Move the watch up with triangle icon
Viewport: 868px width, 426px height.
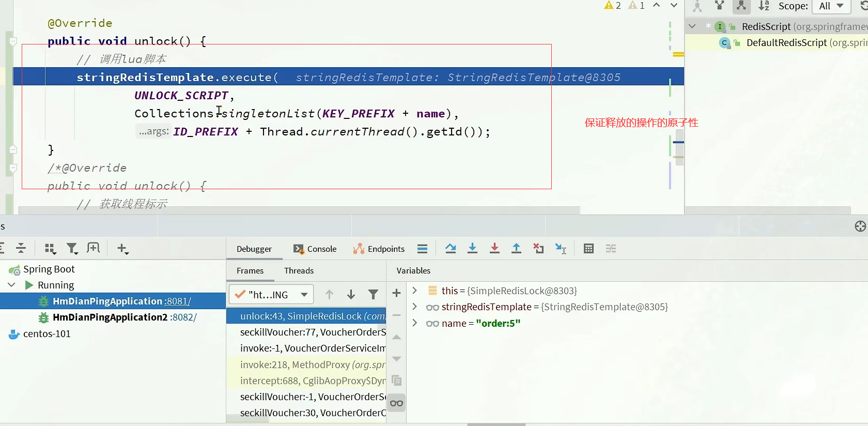coord(397,337)
